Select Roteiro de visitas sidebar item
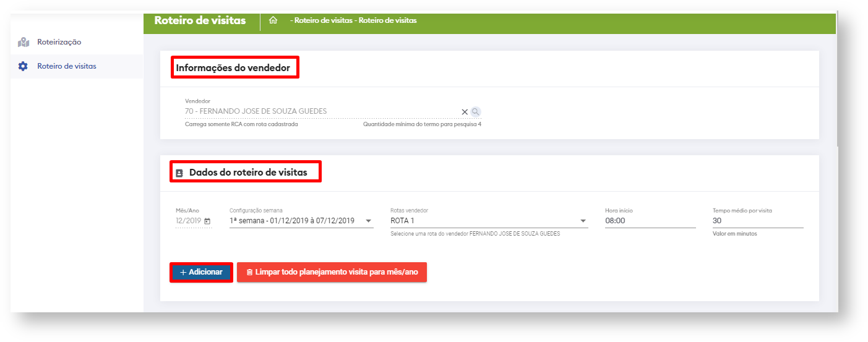Viewport: 868px width, 342px height. [77, 66]
